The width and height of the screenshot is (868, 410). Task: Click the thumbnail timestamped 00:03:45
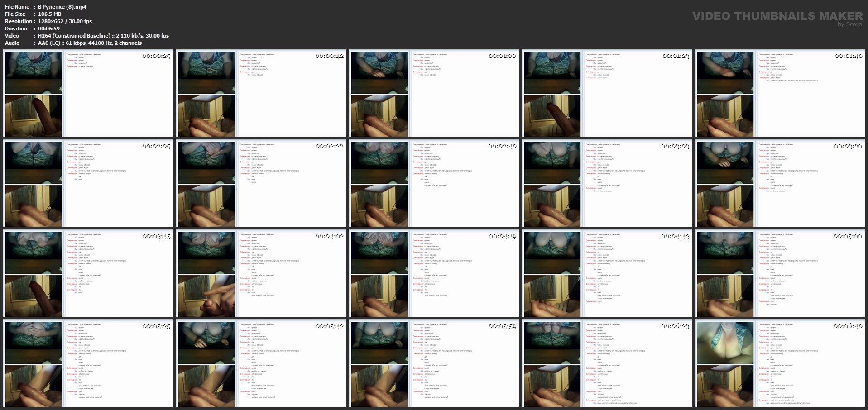(x=88, y=274)
